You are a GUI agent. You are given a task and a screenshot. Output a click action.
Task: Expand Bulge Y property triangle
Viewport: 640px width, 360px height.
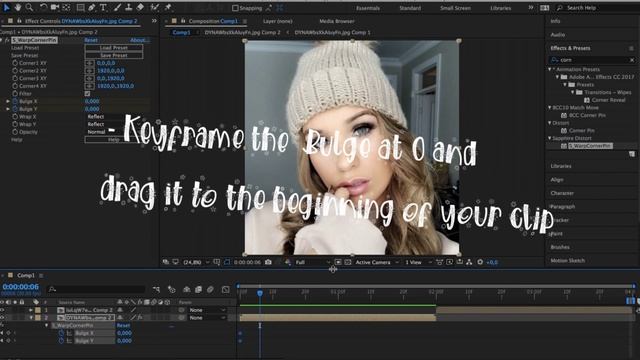[x=8, y=109]
